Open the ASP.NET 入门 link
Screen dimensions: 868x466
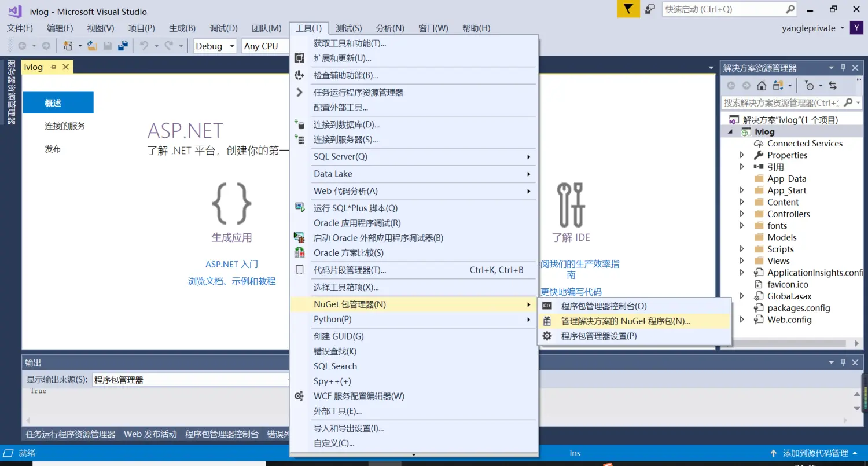pos(231,264)
